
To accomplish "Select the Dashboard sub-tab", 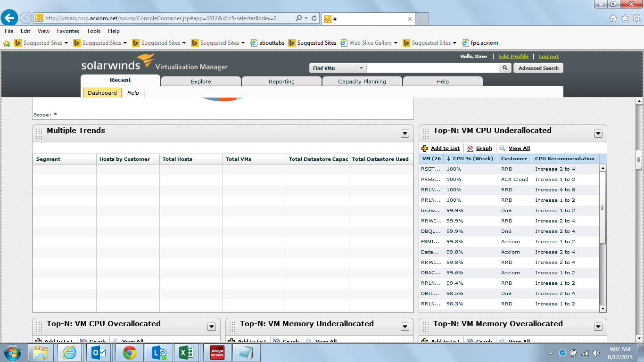I will [102, 93].
